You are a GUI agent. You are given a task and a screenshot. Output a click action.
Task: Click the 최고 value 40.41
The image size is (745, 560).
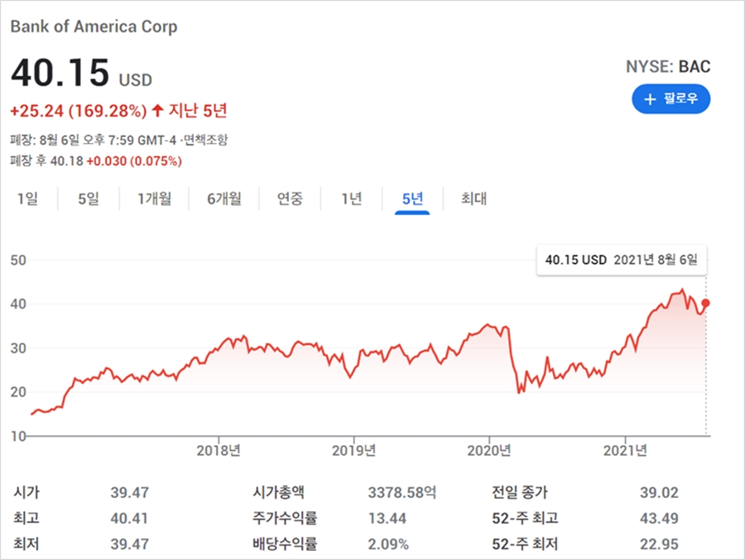coord(129,518)
